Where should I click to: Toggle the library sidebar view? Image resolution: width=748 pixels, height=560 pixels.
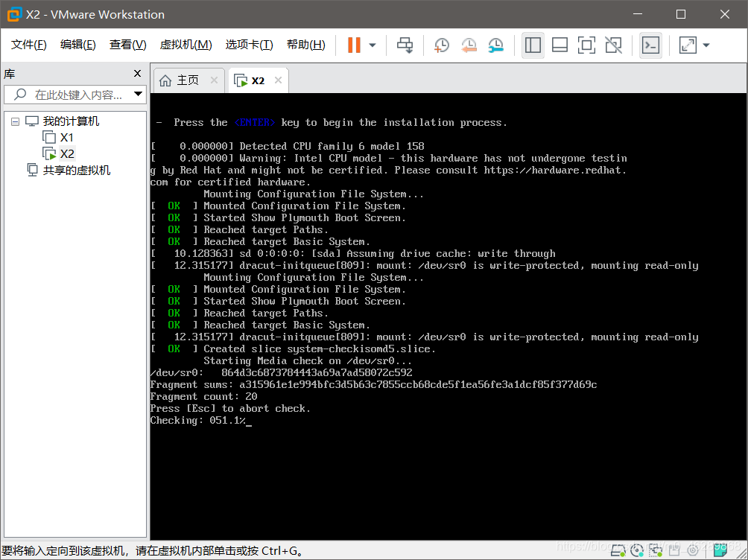(x=533, y=45)
